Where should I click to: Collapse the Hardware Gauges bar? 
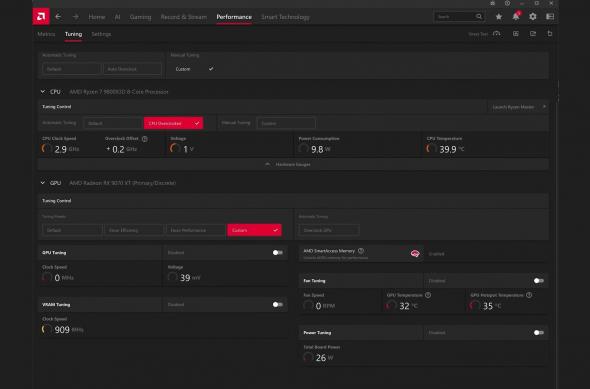coord(293,164)
